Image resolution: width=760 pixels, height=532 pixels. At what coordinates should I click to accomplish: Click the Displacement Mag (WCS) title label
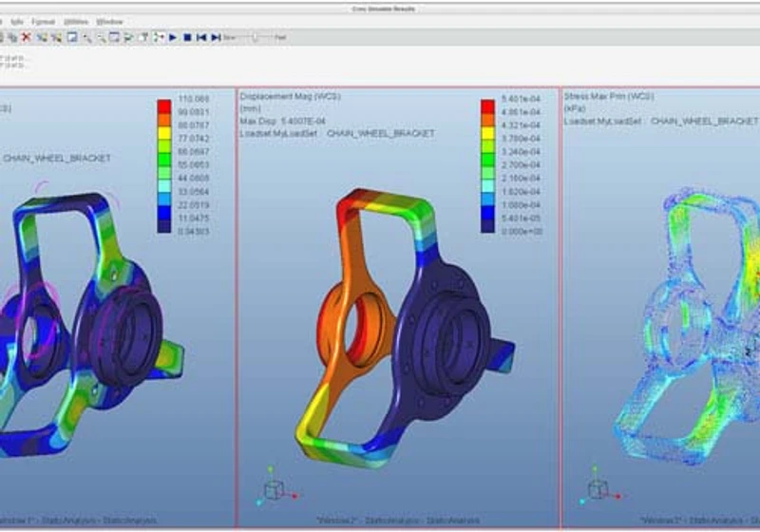coord(291,96)
